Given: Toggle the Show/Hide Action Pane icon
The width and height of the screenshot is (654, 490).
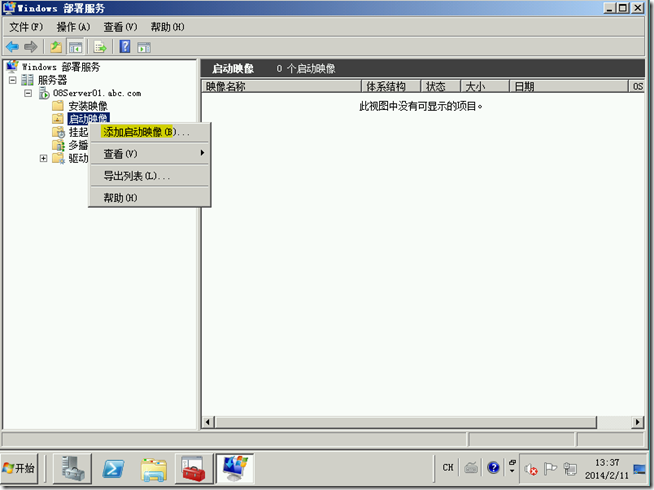Looking at the screenshot, I should pos(144,48).
